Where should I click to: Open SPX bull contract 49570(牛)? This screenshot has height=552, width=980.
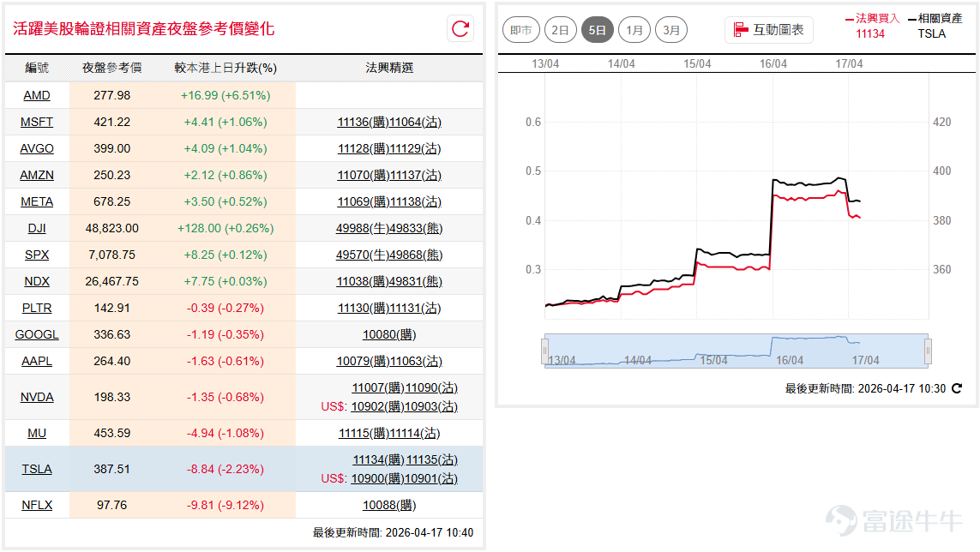pyautogui.click(x=362, y=255)
